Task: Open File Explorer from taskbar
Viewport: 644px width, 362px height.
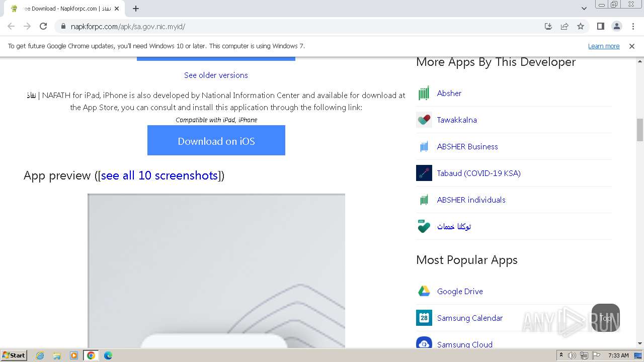Action: pos(57,355)
